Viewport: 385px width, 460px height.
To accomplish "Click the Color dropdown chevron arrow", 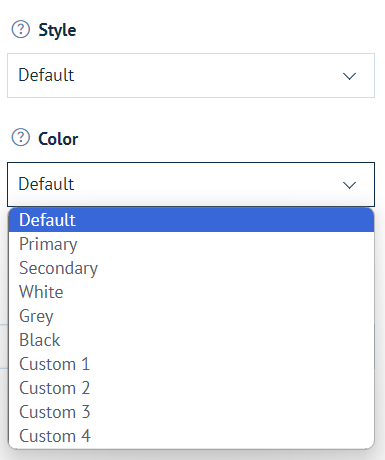I will point(349,185).
